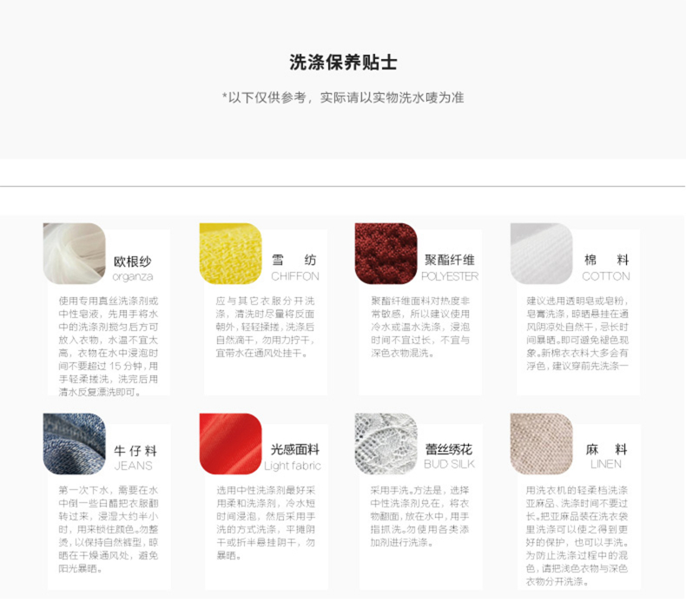Click the 光感面料 Light fabric heading
This screenshot has height=616, width=686.
click(293, 457)
